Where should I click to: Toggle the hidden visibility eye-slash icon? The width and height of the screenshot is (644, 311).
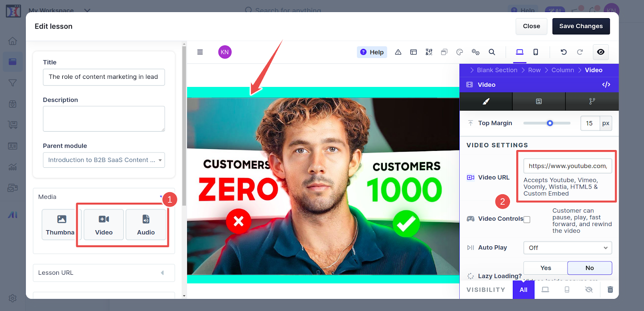(x=589, y=290)
